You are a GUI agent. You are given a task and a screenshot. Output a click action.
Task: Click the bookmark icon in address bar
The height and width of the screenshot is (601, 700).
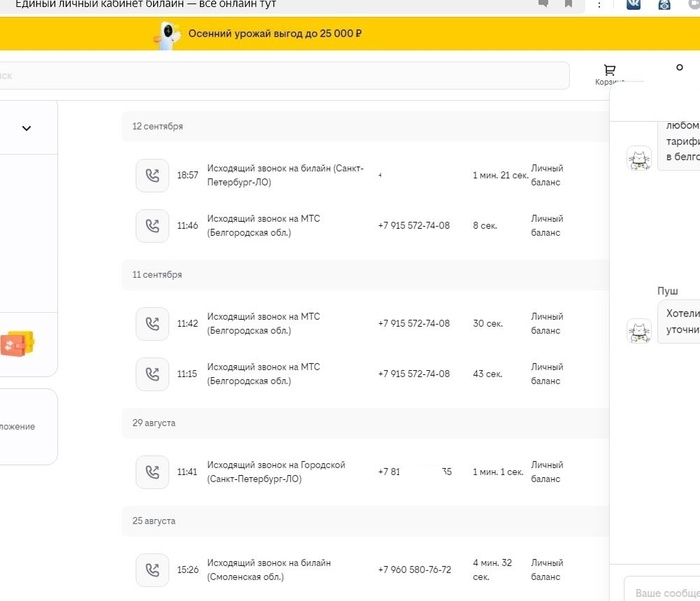coord(569,4)
